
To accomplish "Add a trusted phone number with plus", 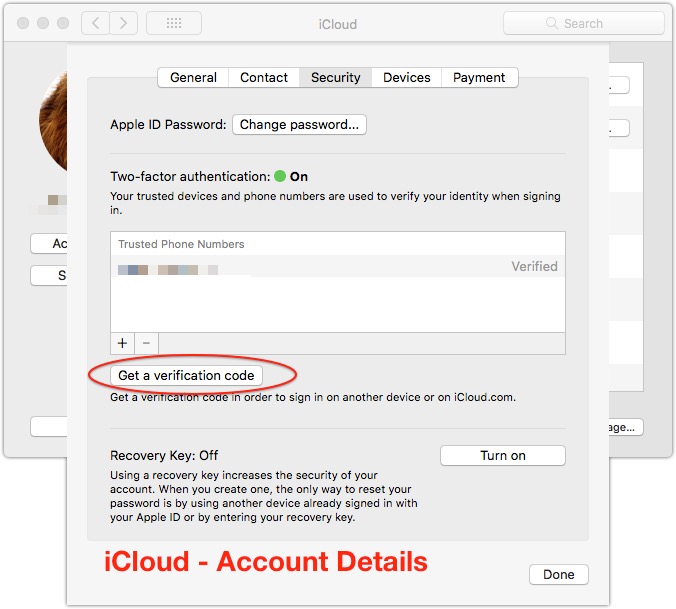I will pyautogui.click(x=122, y=343).
